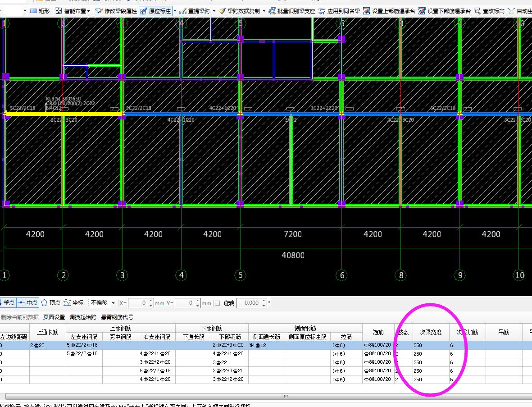Expand dropdown arrow left of 矩形
532x407 pixels.
pos(25,11)
